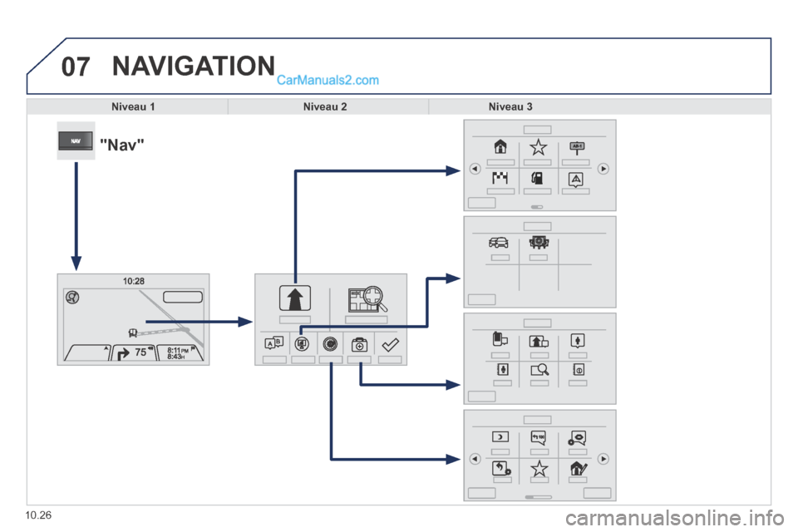The image size is (798, 532).
Task: Tap the blank rounded box on the map
Action: click(183, 297)
